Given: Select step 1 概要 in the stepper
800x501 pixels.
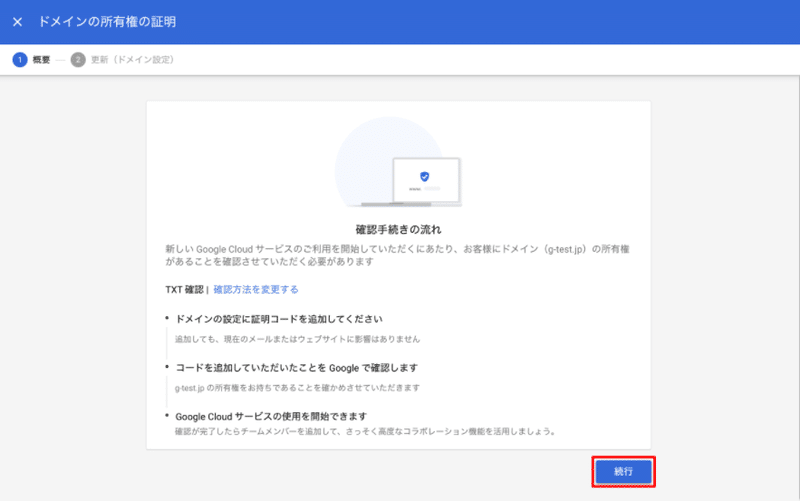Looking at the screenshot, I should (32, 60).
